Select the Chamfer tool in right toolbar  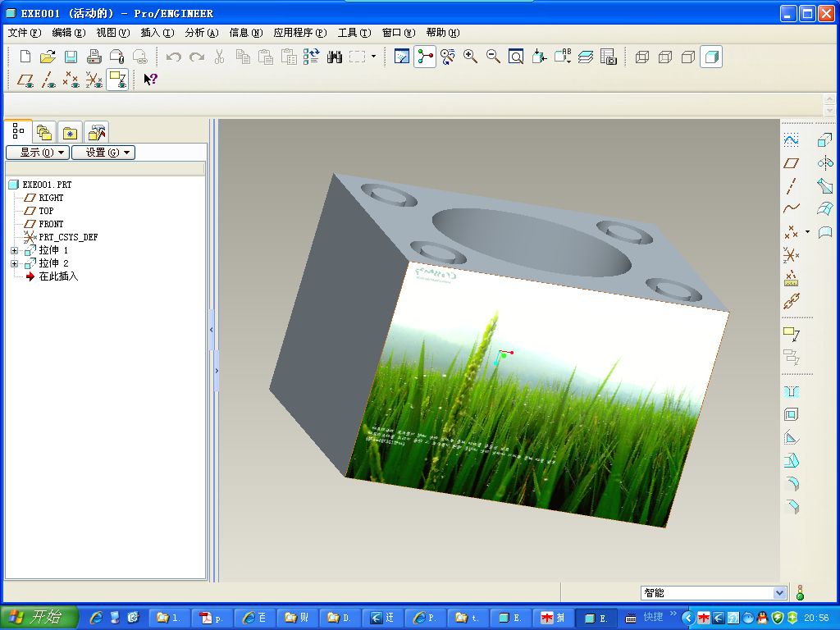pos(791,506)
